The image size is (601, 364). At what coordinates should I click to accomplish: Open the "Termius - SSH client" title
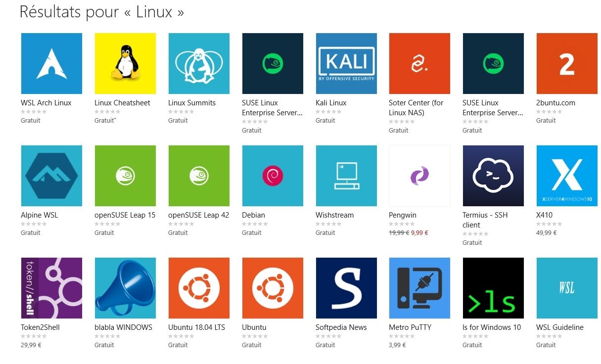coord(485,220)
